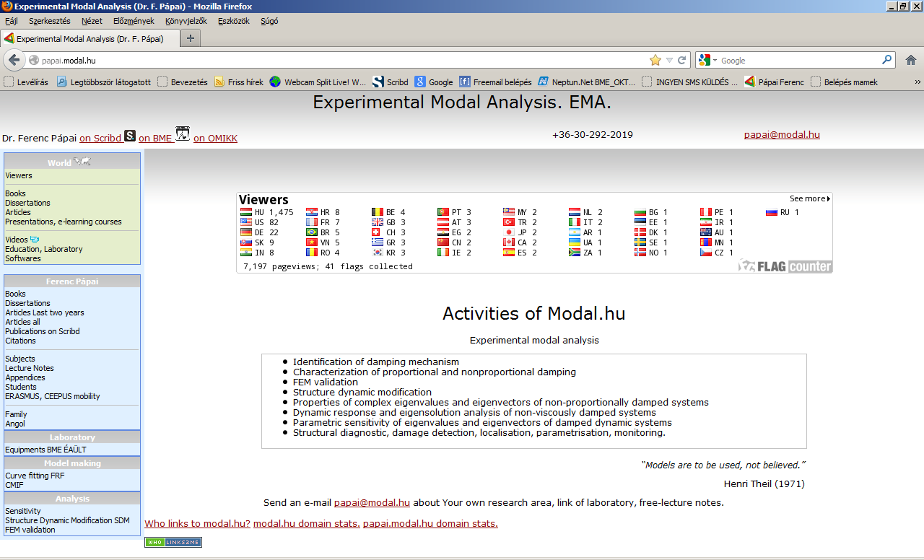Open Publications on Scribd link
The image size is (924, 560).
click(43, 331)
